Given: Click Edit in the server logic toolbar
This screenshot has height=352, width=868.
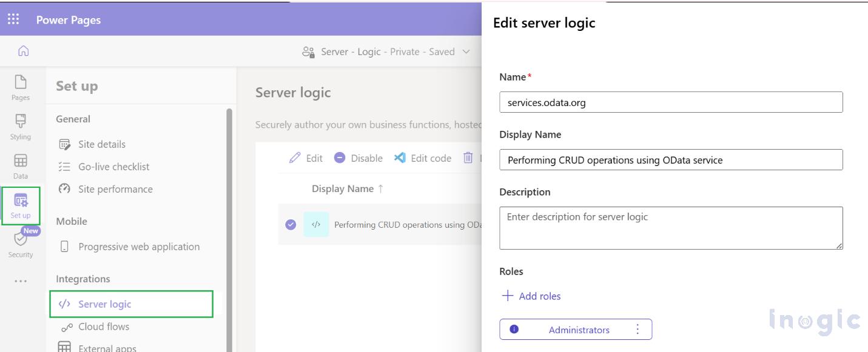Looking at the screenshot, I should point(306,158).
